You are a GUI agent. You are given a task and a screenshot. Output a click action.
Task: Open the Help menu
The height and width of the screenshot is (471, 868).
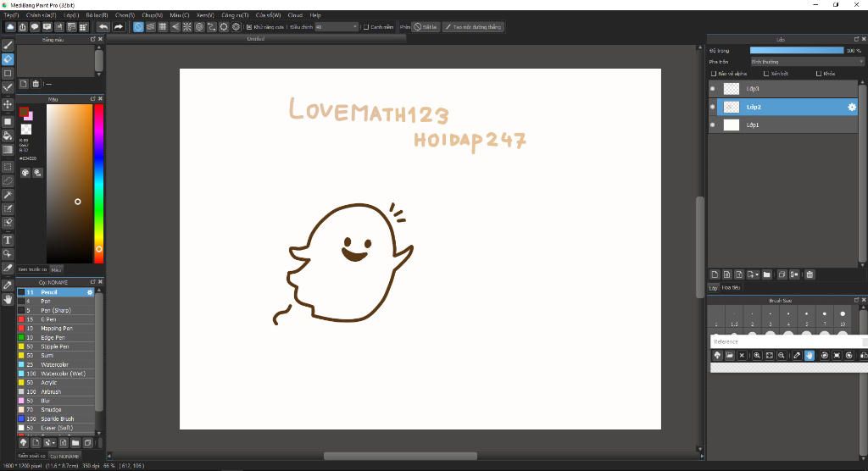click(x=315, y=15)
